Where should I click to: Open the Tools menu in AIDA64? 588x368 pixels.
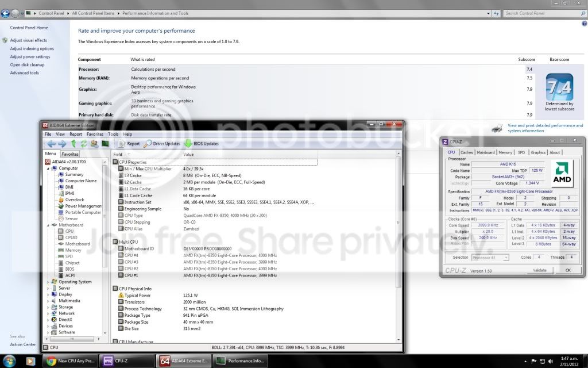113,134
